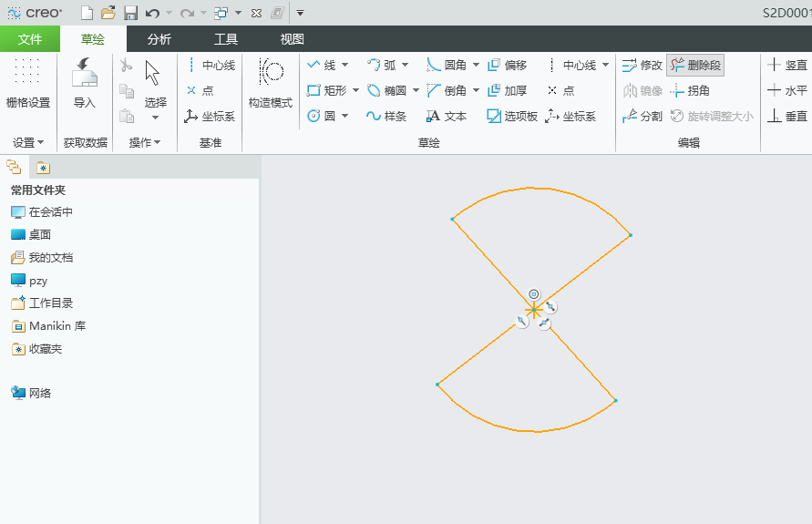Redo the last undone action
The width and height of the screenshot is (812, 524).
(x=187, y=13)
